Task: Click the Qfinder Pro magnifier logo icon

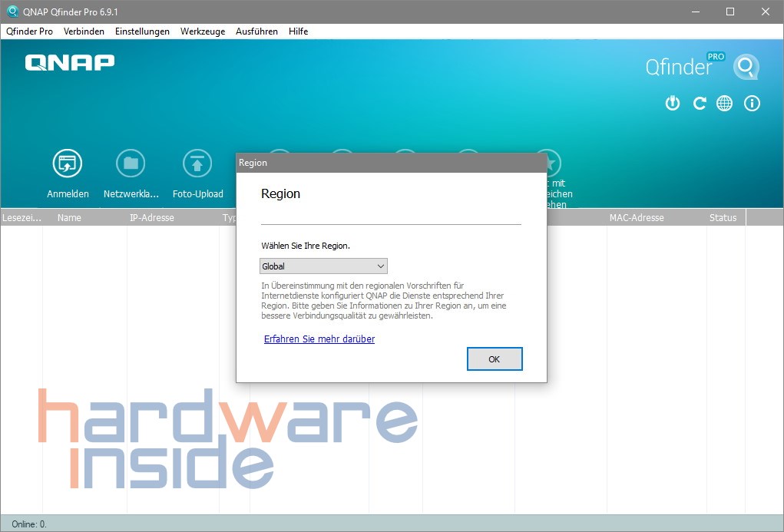Action: [746, 67]
